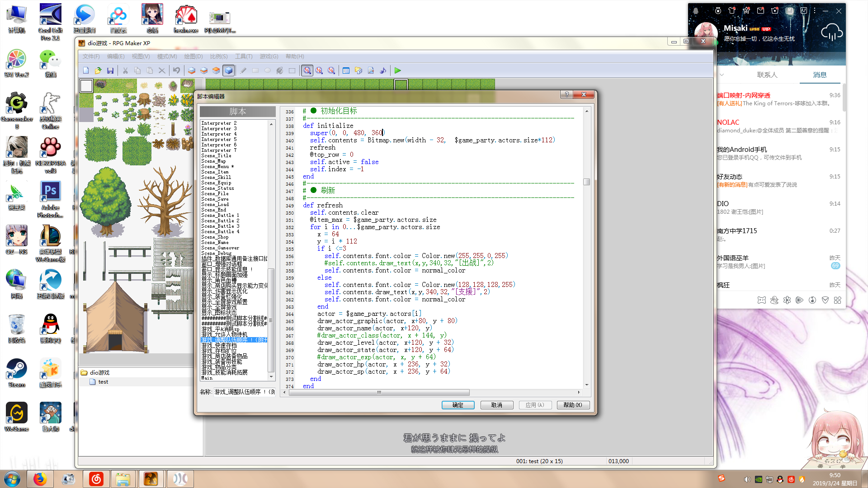The width and height of the screenshot is (868, 488).
Task: Set map zoom to 1/2 scale
Action: 319,70
